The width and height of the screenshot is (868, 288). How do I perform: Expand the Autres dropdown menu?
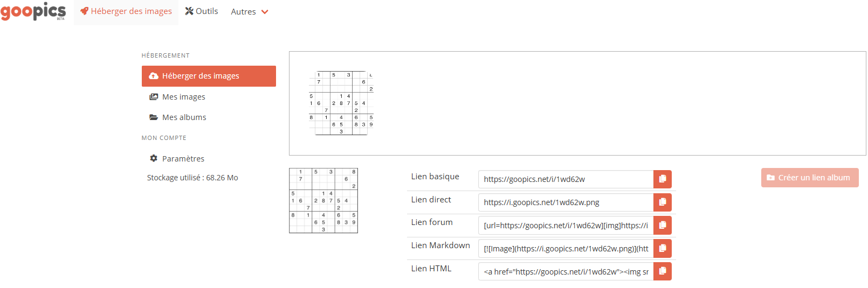pos(249,12)
